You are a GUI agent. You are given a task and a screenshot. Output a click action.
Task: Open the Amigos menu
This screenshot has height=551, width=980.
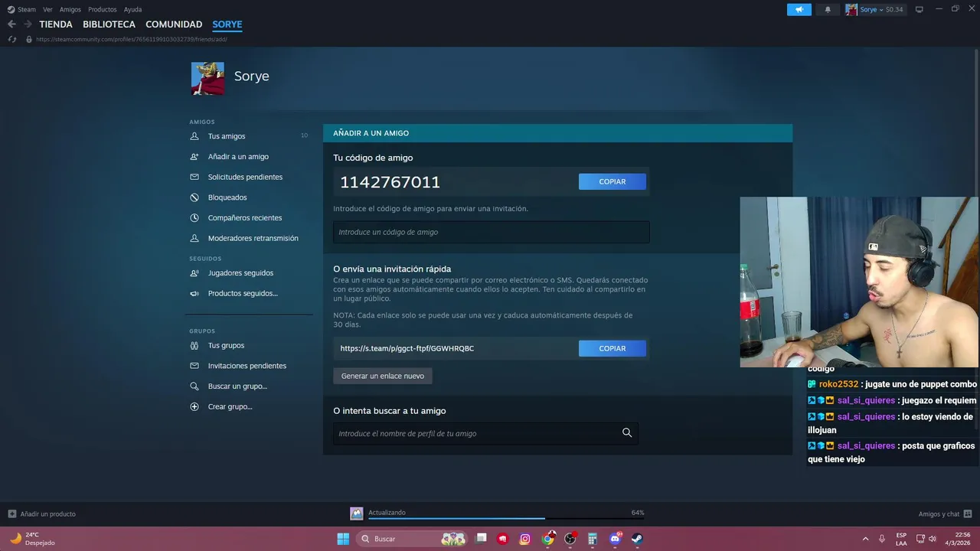(70, 9)
